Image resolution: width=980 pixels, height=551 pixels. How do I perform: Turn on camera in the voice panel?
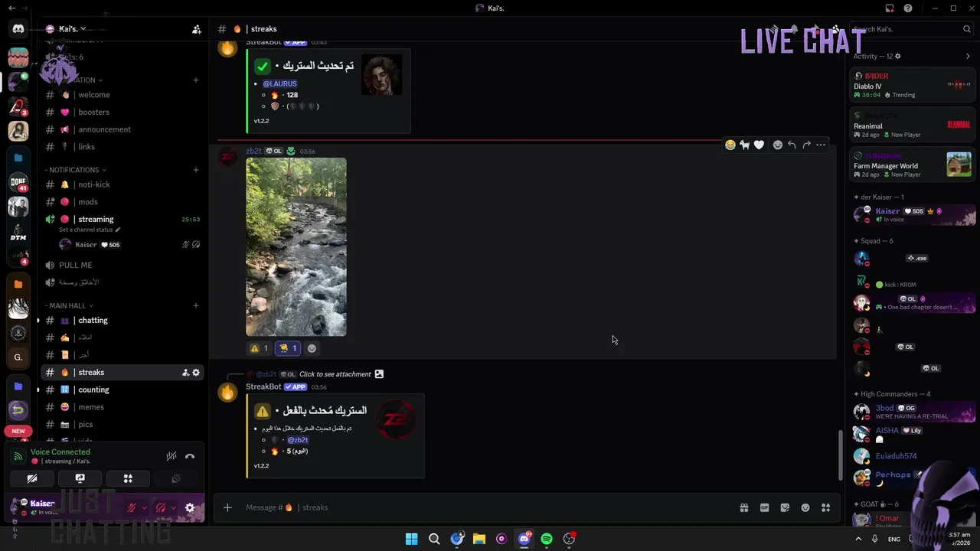(x=32, y=478)
